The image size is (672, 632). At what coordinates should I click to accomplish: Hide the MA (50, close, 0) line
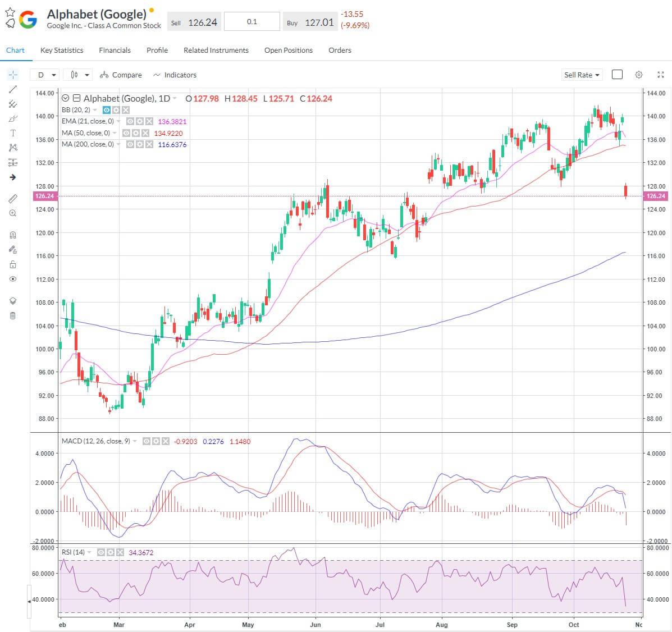tap(126, 133)
